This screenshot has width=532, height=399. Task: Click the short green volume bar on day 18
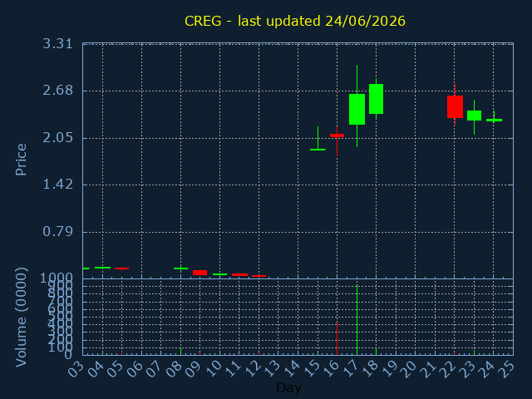(x=377, y=352)
